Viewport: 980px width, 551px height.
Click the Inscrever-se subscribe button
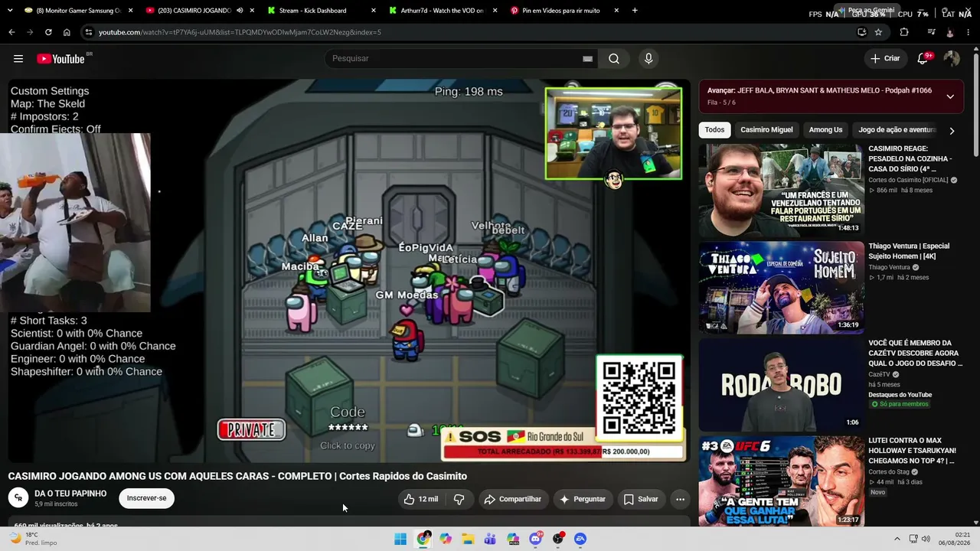pos(146,498)
